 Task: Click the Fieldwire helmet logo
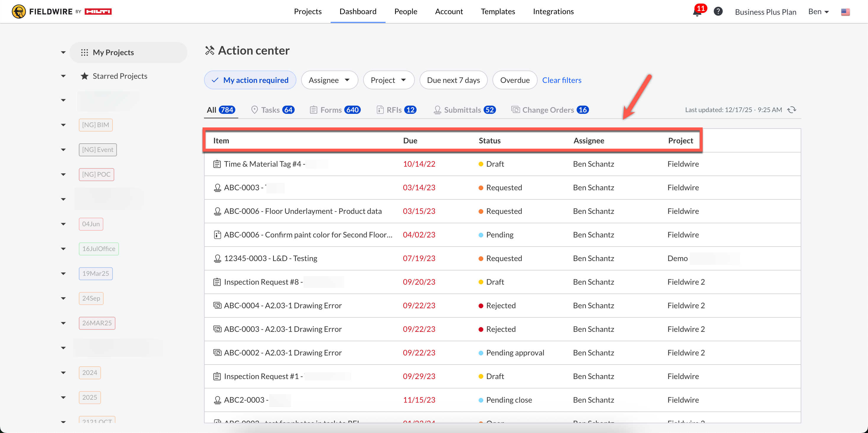pyautogui.click(x=19, y=12)
